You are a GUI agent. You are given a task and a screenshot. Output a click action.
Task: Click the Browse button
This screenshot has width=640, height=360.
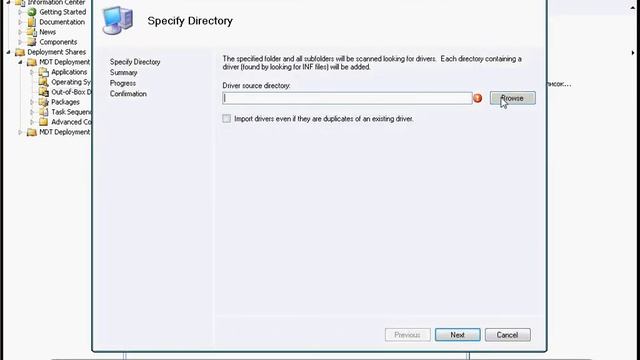pos(513,98)
